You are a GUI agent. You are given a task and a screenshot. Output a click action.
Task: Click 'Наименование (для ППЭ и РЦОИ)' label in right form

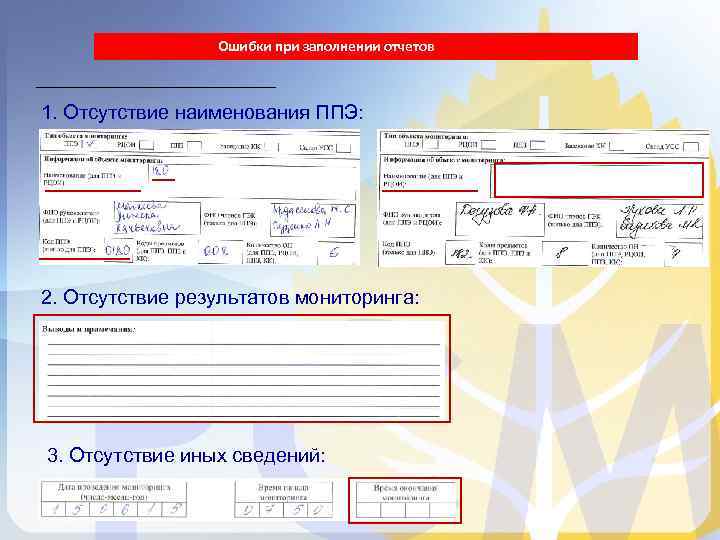point(423,180)
